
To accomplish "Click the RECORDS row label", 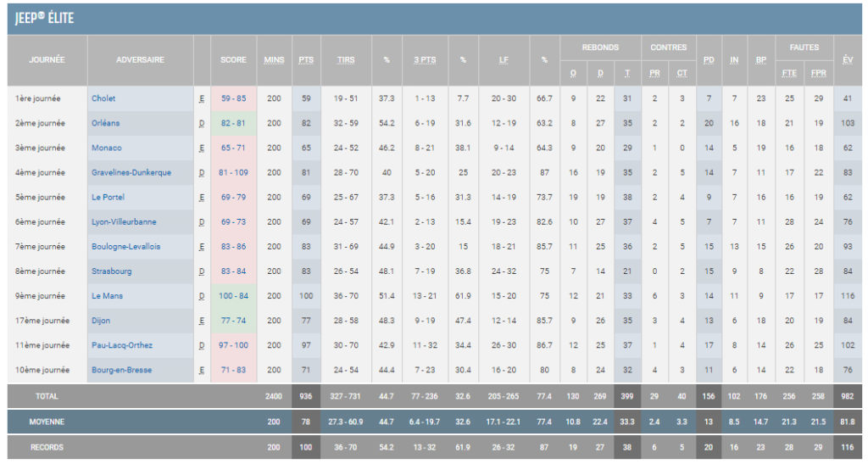I will point(47,447).
